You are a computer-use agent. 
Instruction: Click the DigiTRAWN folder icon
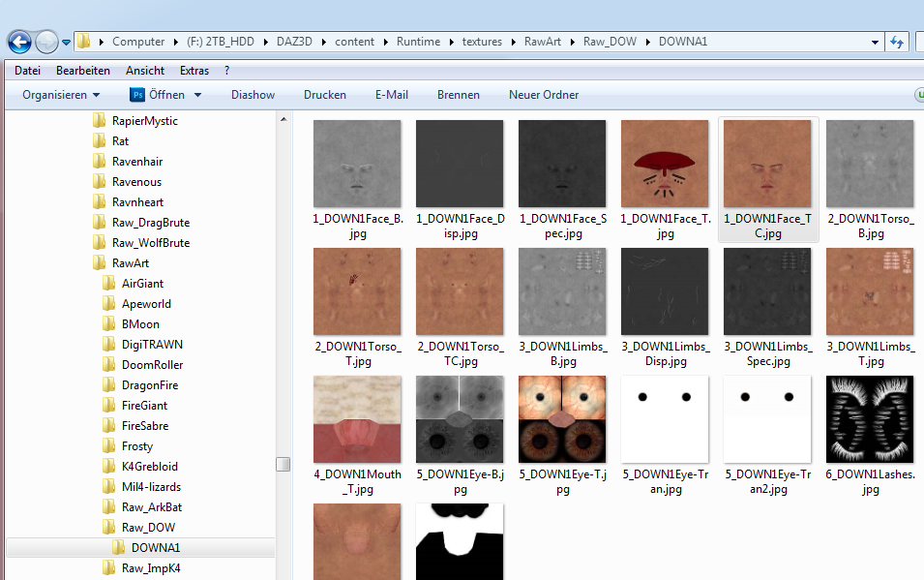pos(109,345)
